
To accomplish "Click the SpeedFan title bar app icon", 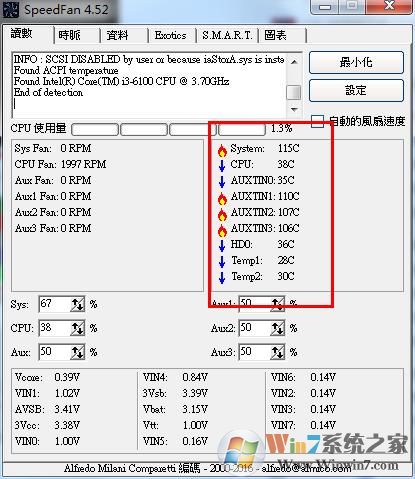I will pyautogui.click(x=10, y=9).
